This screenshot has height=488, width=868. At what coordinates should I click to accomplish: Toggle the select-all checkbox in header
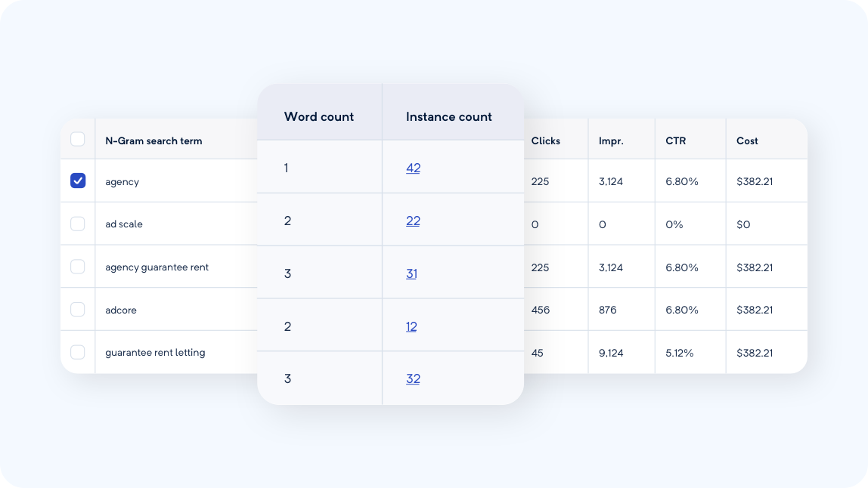78,139
